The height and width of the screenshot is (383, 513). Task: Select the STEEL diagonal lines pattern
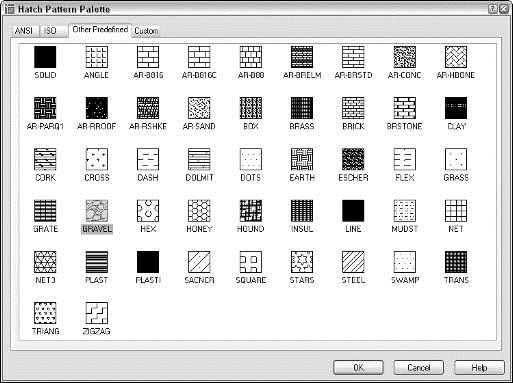click(353, 262)
